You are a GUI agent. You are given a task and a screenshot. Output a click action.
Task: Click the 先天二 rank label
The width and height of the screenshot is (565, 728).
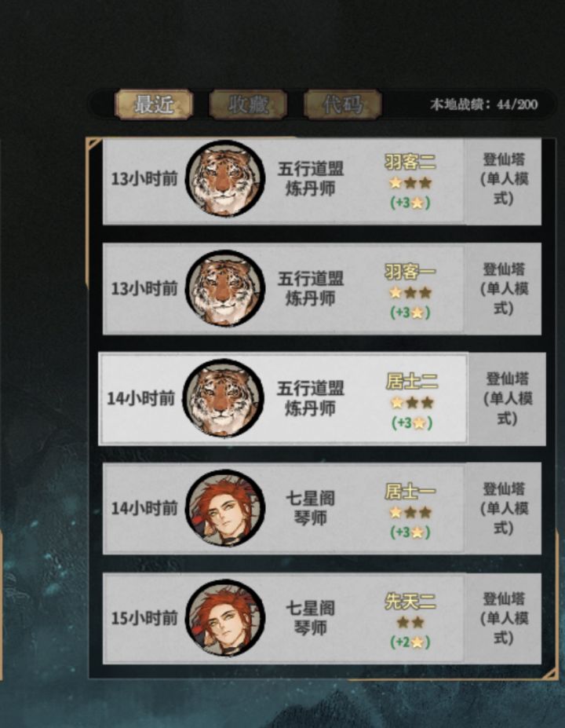[x=410, y=602]
